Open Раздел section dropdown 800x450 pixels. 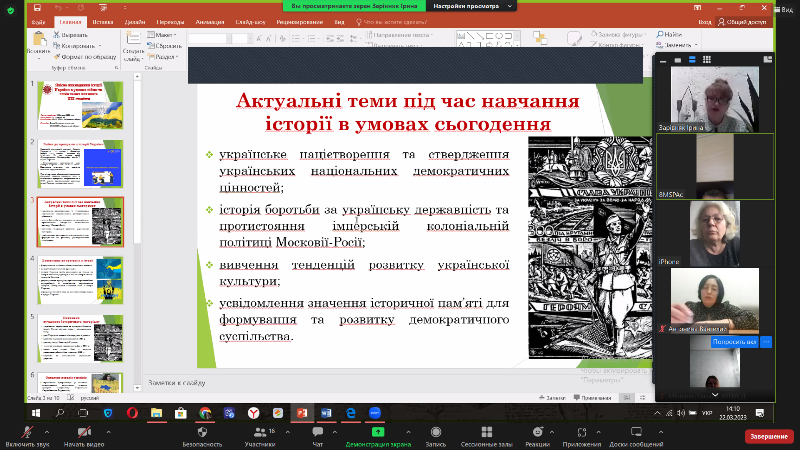click(163, 57)
